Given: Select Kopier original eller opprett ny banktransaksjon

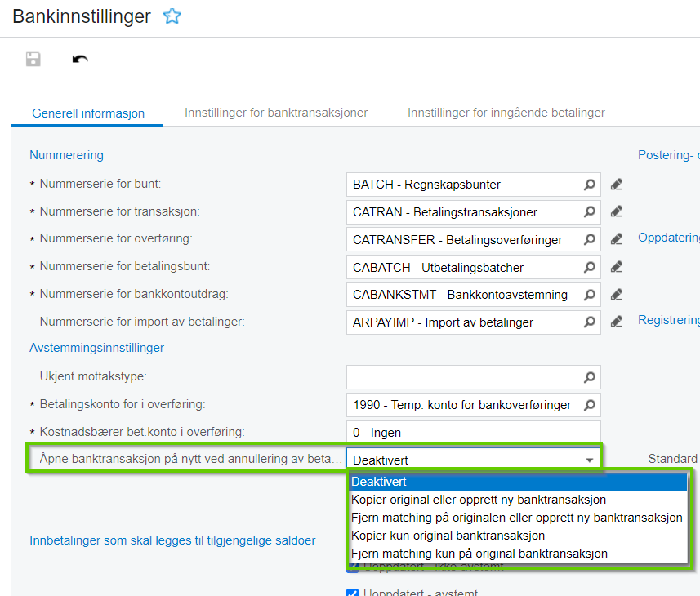Looking at the screenshot, I should click(x=478, y=500).
